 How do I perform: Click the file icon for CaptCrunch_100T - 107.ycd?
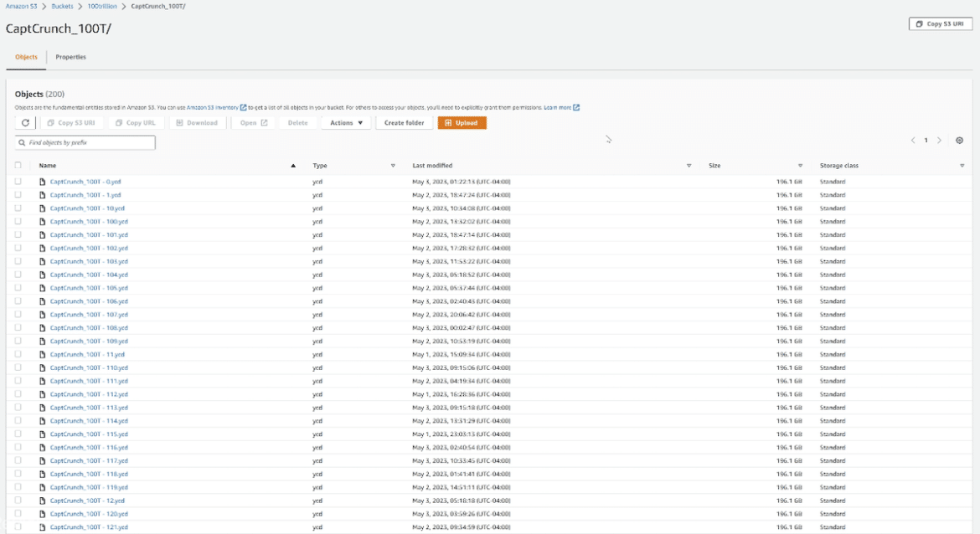[43, 315]
